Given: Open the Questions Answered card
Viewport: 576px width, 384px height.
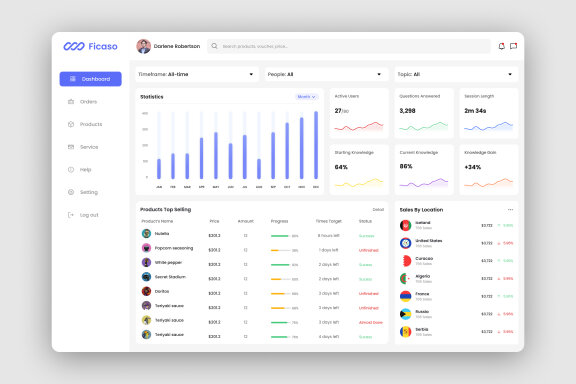Looking at the screenshot, I should coord(424,113).
